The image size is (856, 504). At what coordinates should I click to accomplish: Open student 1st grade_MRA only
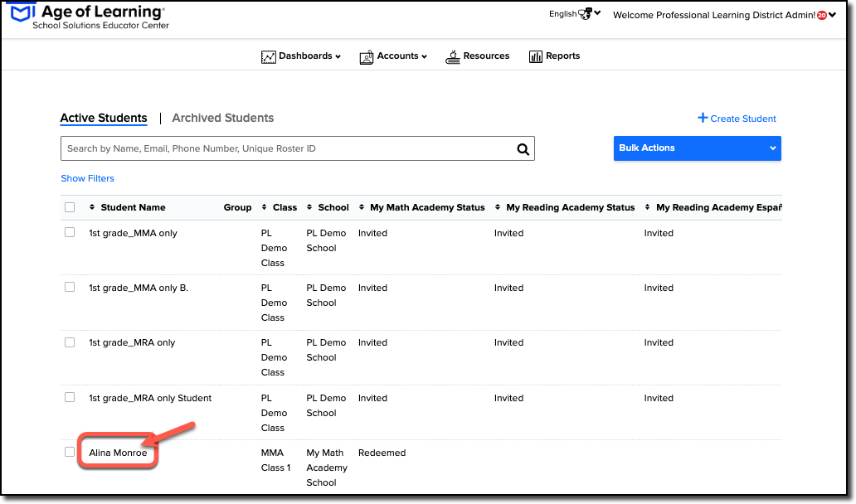click(x=132, y=343)
